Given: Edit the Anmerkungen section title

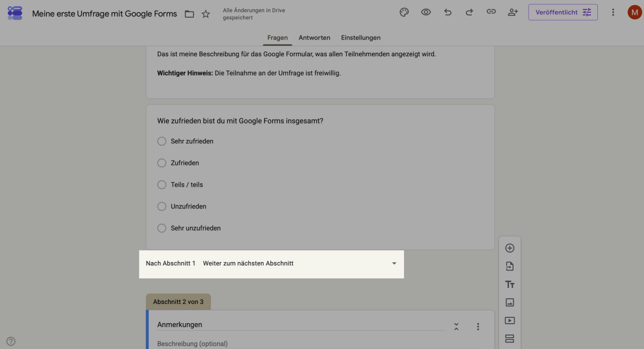Looking at the screenshot, I should point(301,325).
